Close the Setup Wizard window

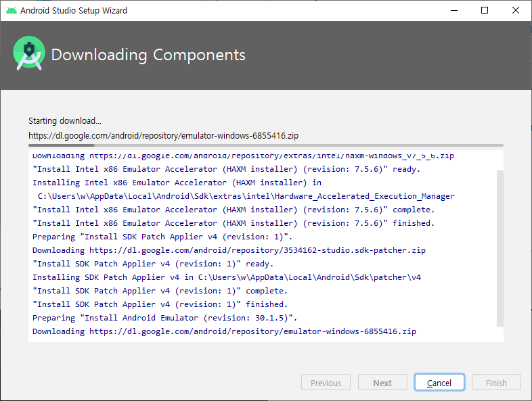[515, 11]
